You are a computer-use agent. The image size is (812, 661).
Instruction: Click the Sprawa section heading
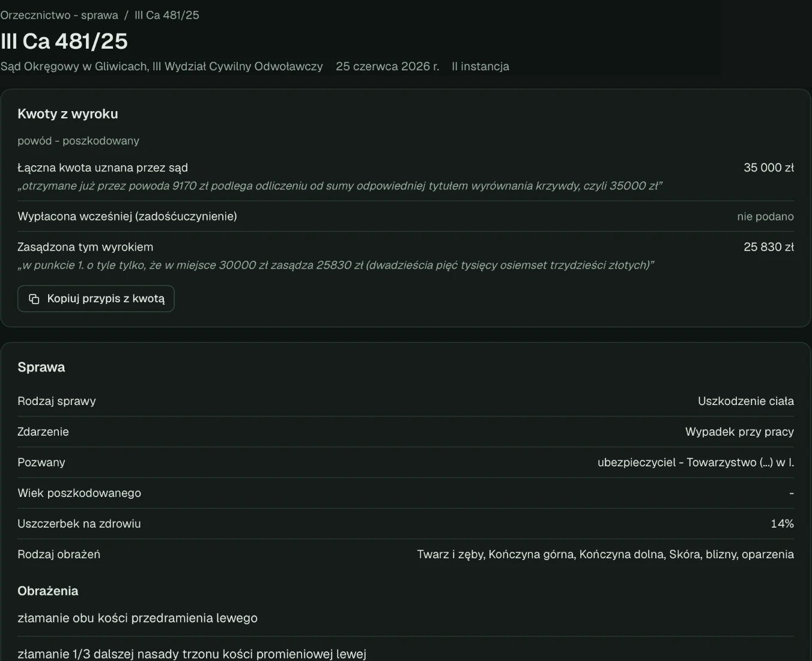(41, 367)
